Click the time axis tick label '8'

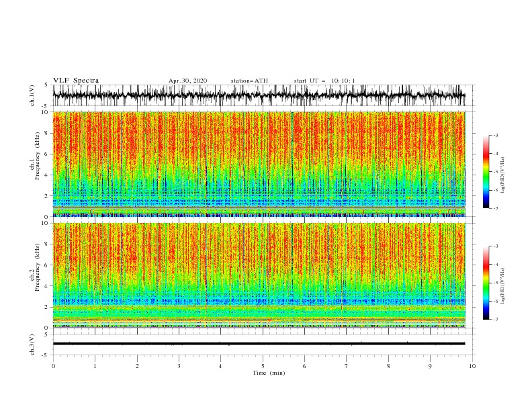[x=388, y=366]
